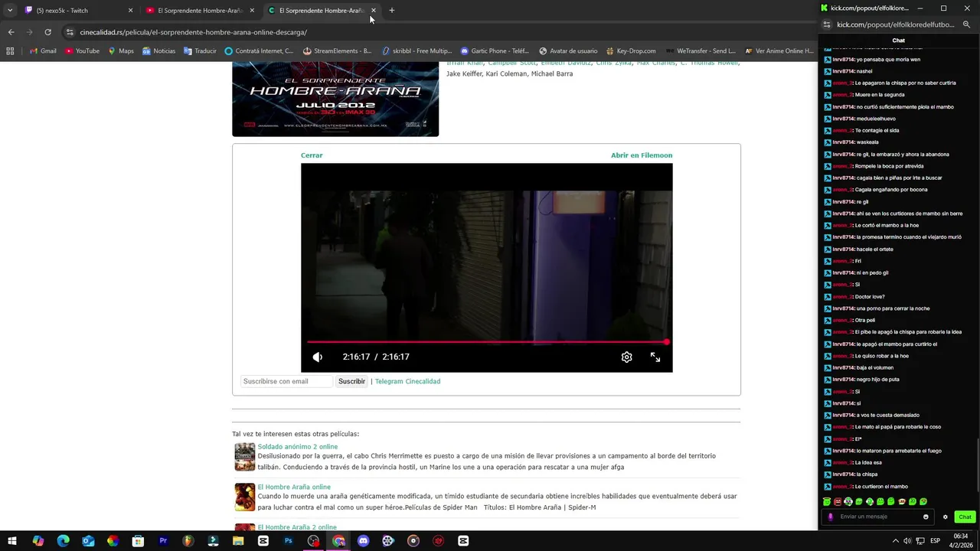Open Outlook from taskbar
The height and width of the screenshot is (551, 980).
[88, 541]
